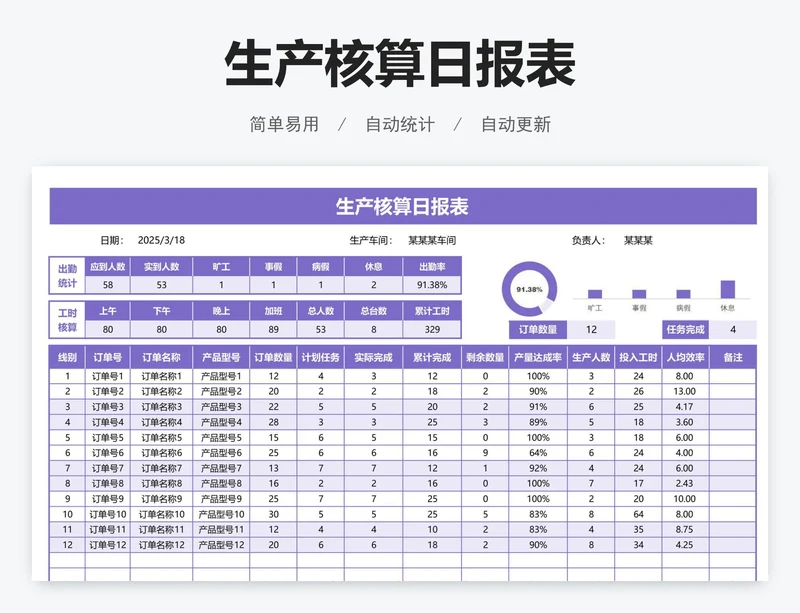Select the 订单数量 value 28 in row 4

coord(273,422)
